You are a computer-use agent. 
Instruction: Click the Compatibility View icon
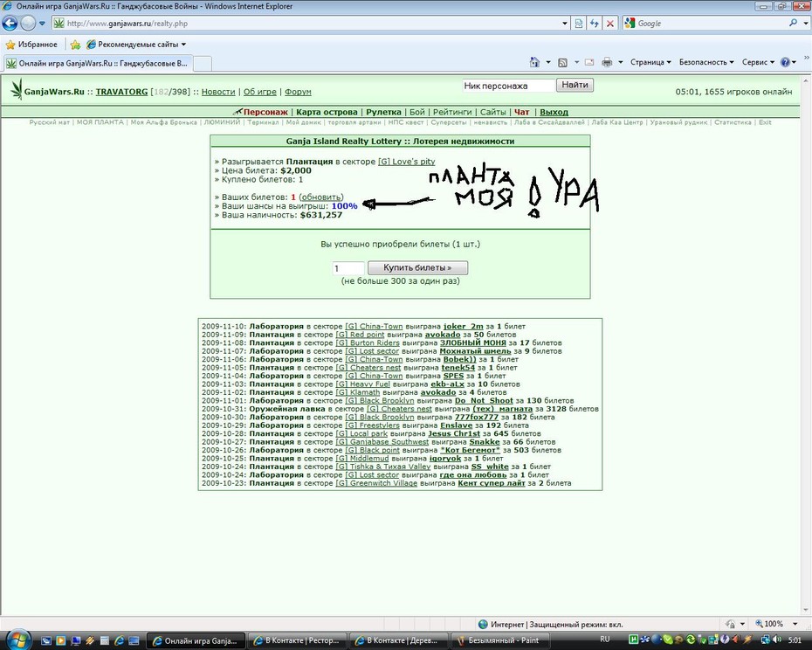[x=579, y=24]
